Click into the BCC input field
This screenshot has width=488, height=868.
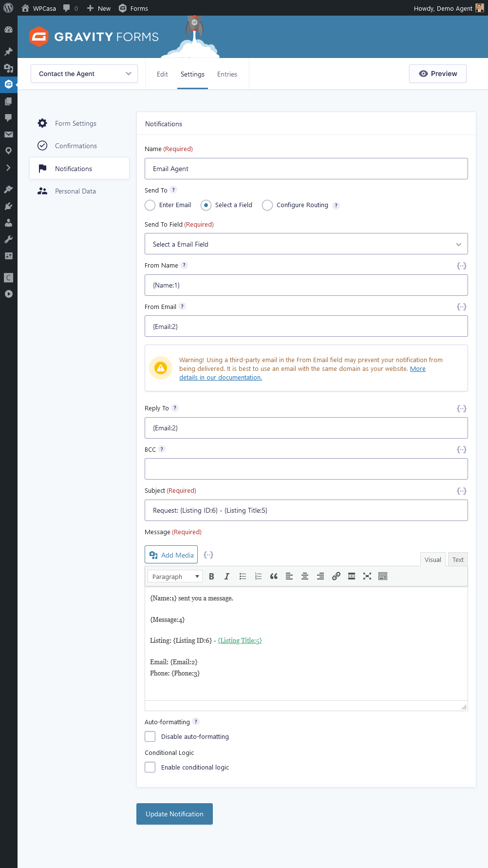306,469
